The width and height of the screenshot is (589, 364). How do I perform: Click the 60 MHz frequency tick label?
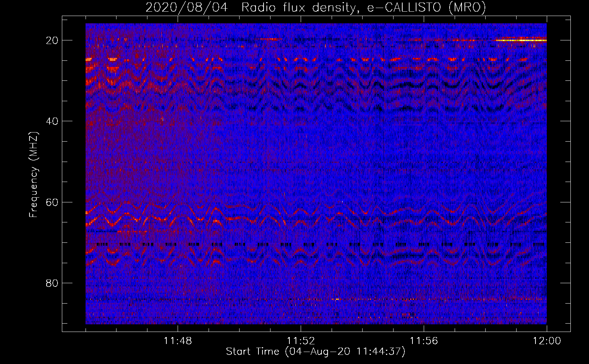point(52,202)
